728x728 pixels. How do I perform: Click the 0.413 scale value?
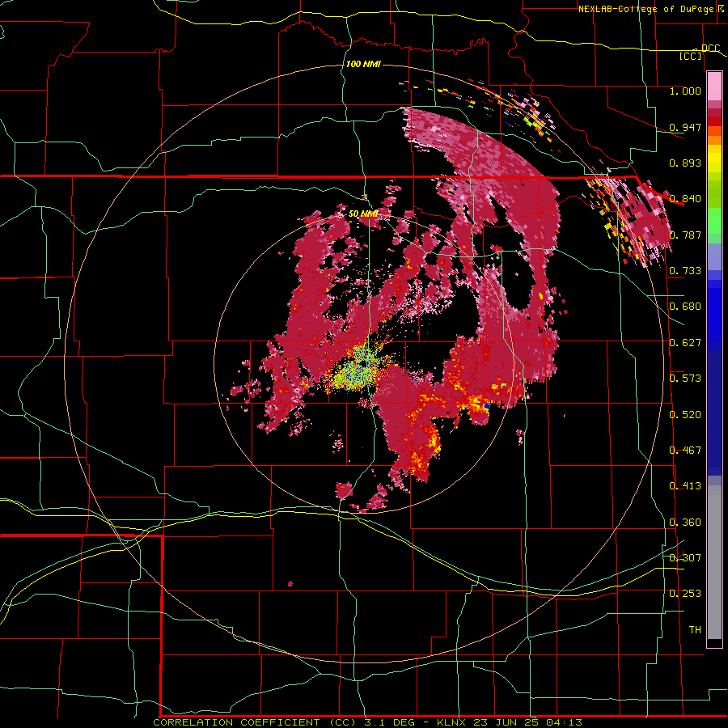pyautogui.click(x=685, y=485)
